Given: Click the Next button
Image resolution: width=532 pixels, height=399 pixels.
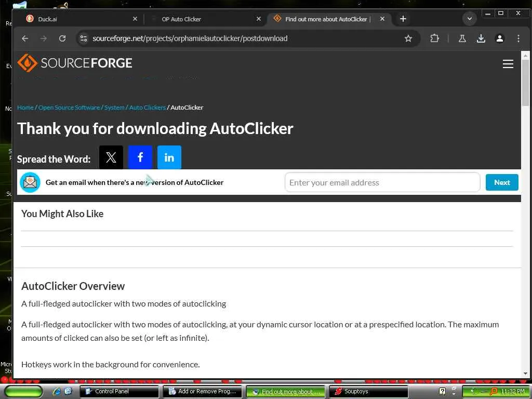Looking at the screenshot, I should coord(502,182).
